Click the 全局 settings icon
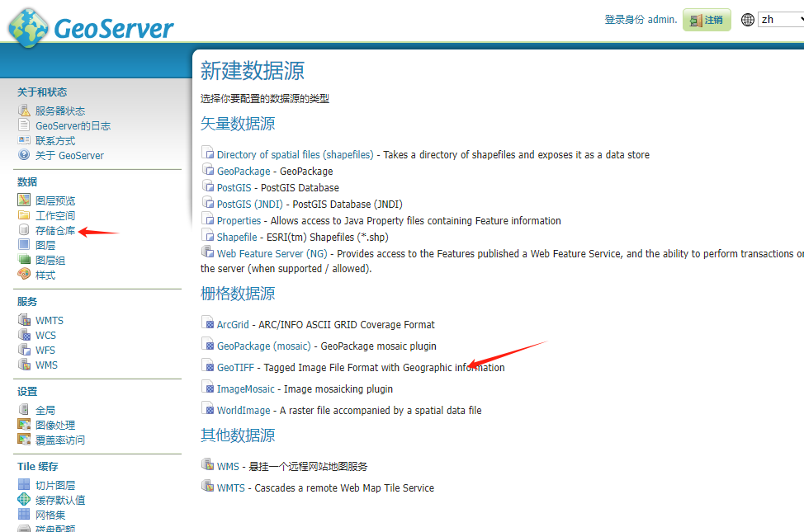The height and width of the screenshot is (532, 804). (24, 409)
